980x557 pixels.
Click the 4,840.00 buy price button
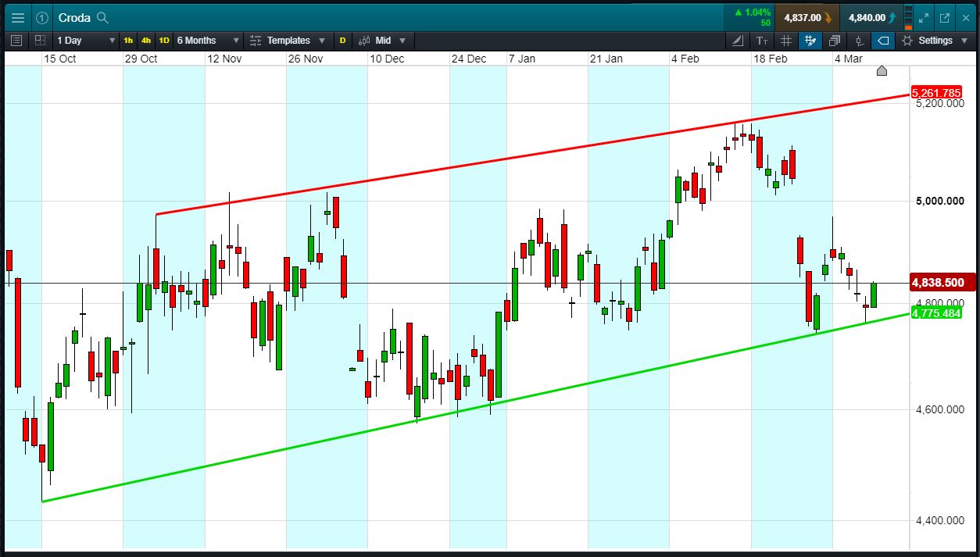click(x=872, y=17)
